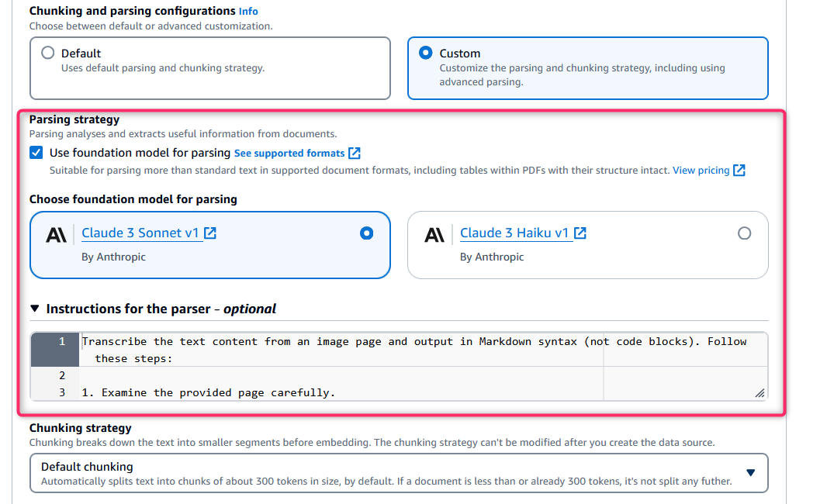The height and width of the screenshot is (504, 827).
Task: Click external link icon next to View pricing
Action: coord(739,171)
